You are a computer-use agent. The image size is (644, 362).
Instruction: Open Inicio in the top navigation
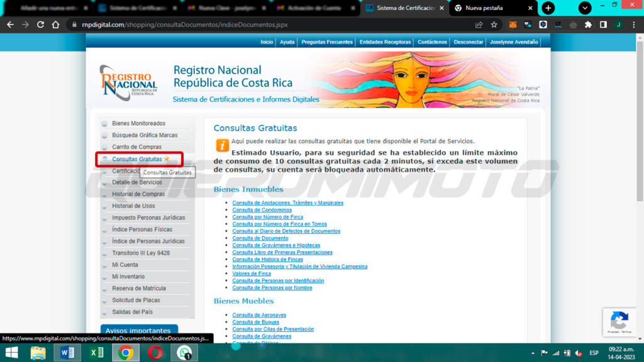267,42
